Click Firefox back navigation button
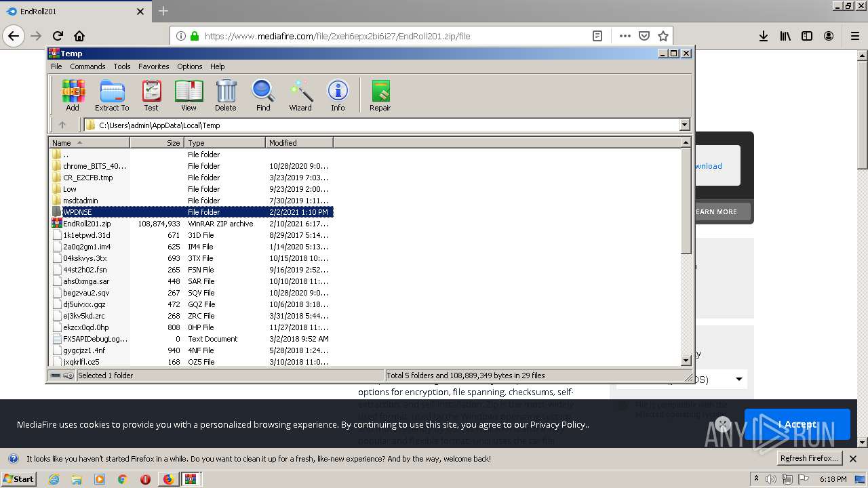868x488 pixels. 14,36
